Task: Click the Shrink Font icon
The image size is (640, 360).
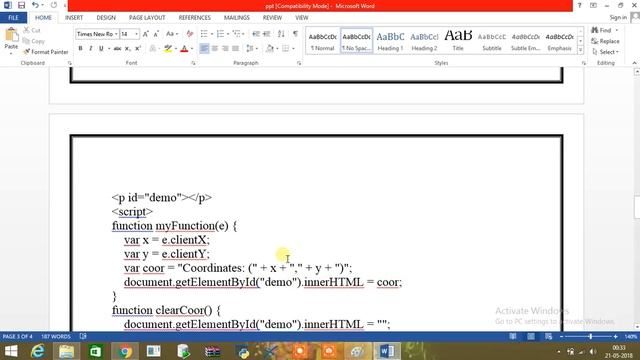Action: coord(156,34)
